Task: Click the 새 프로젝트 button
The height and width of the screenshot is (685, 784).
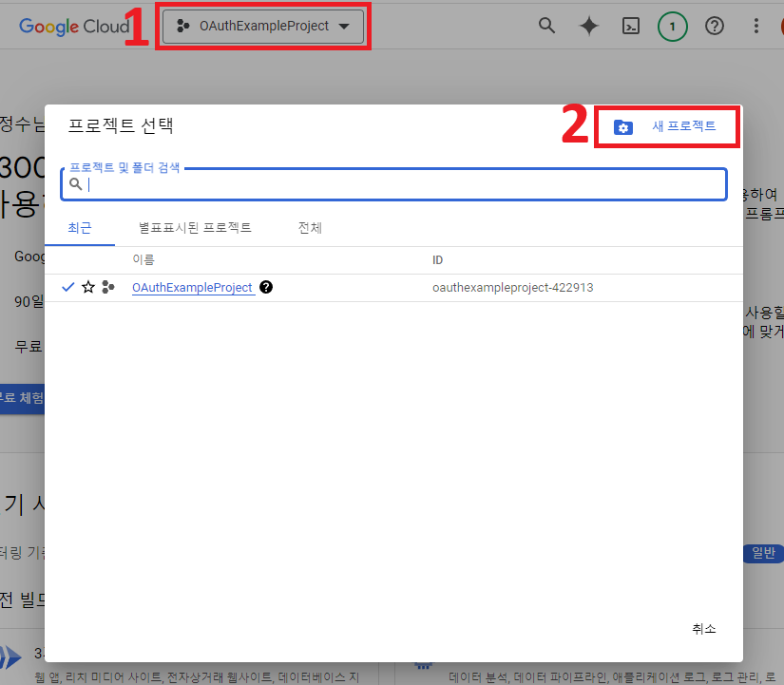Action: 666,126
